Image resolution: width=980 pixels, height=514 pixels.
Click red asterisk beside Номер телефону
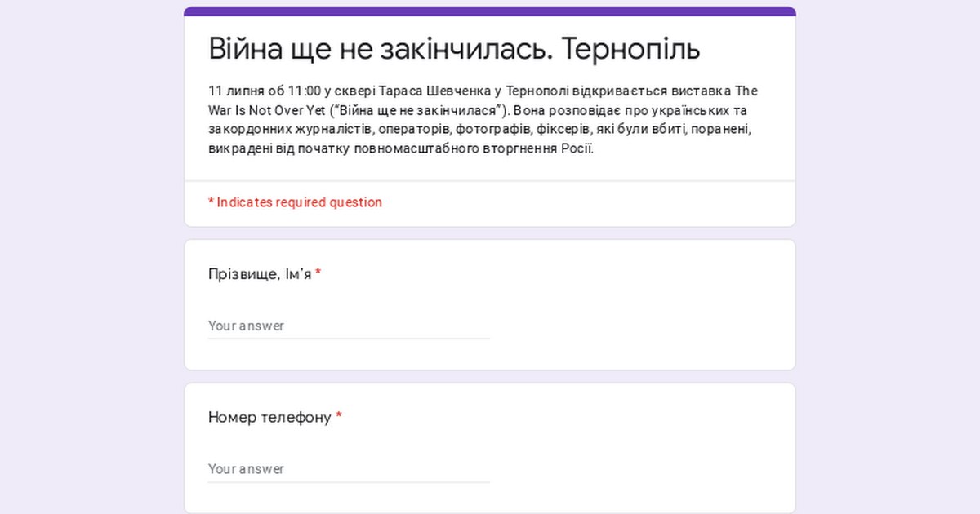tap(339, 418)
